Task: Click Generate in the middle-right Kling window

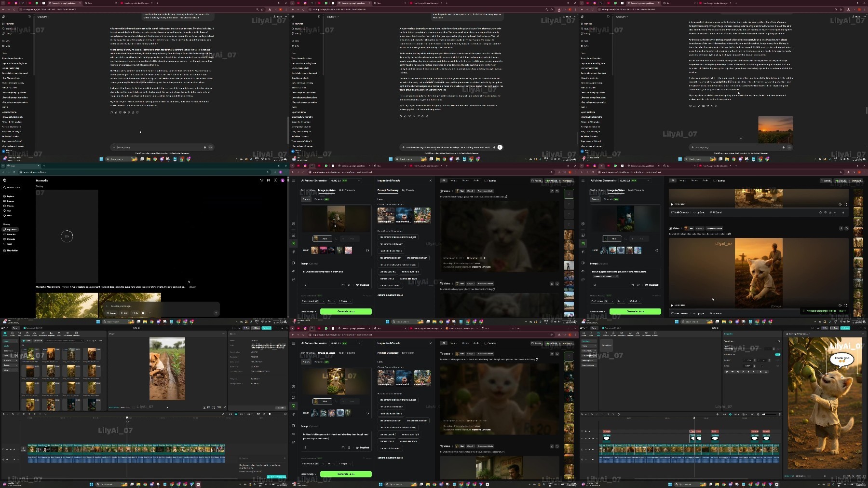Action: 635,311
